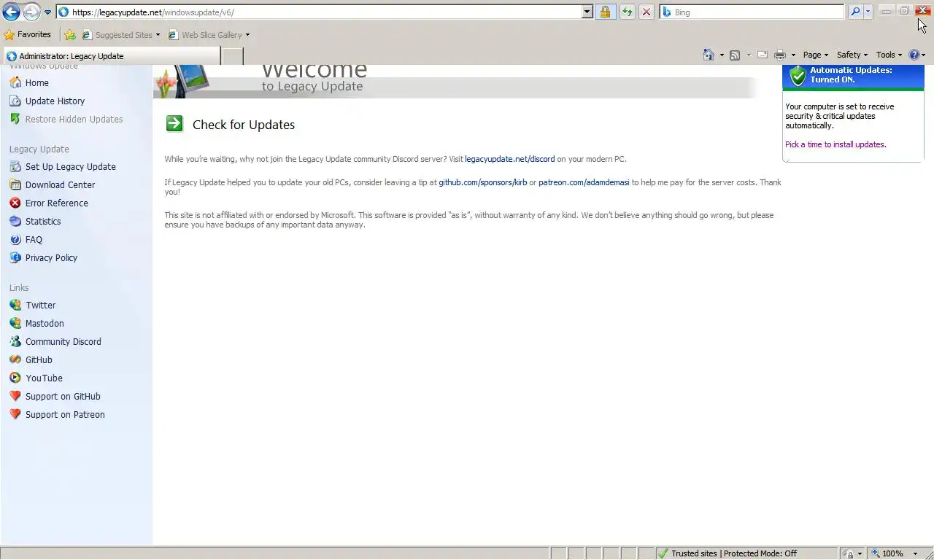Open the Help question mark menu
The width and height of the screenshot is (934, 560).
916,55
